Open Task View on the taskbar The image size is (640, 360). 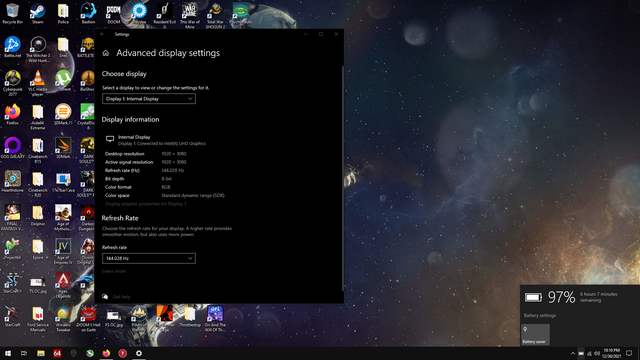click(x=24, y=353)
